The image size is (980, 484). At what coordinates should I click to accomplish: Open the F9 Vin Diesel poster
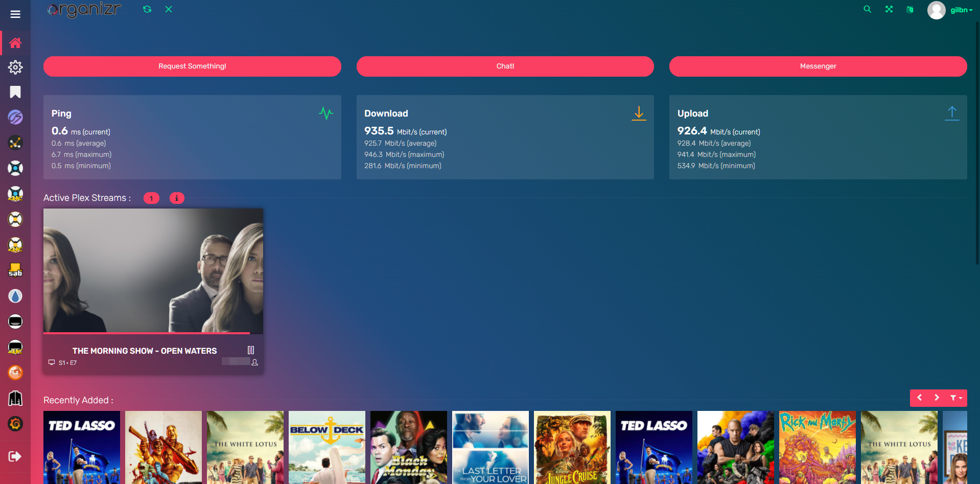click(x=736, y=447)
